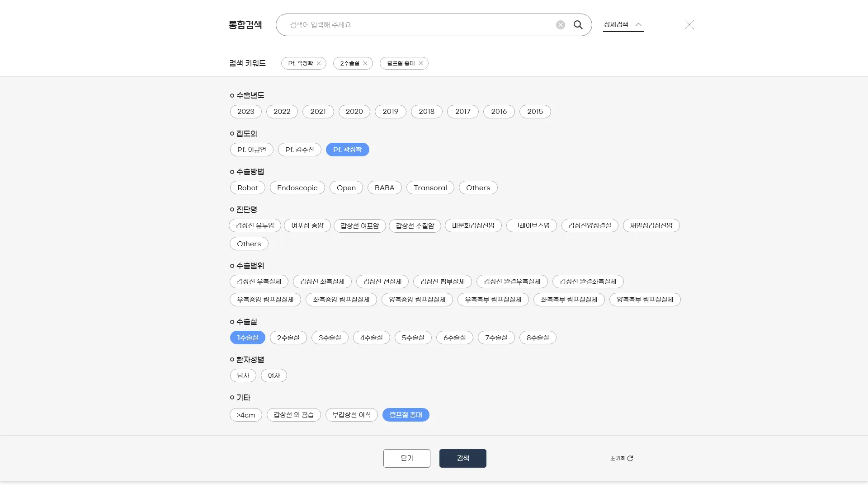
Task: Remove the 2수술실 keyword chip
Action: tap(365, 63)
